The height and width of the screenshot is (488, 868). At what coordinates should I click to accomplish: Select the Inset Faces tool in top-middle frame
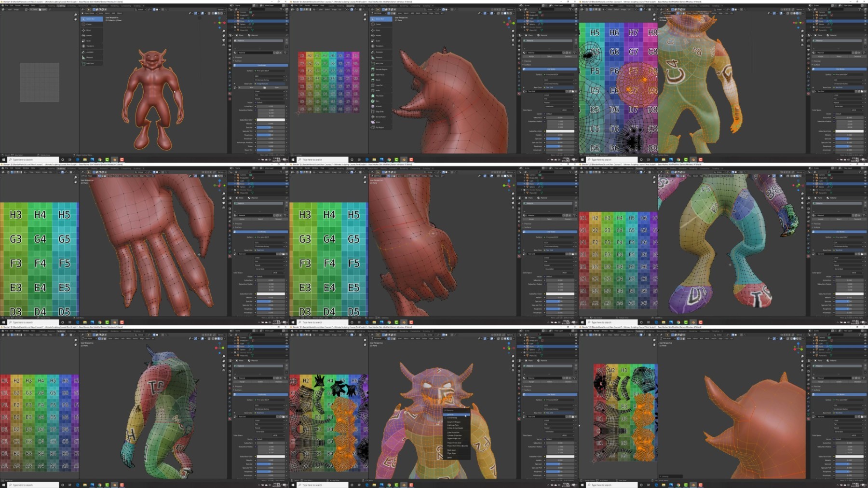pyautogui.click(x=381, y=75)
